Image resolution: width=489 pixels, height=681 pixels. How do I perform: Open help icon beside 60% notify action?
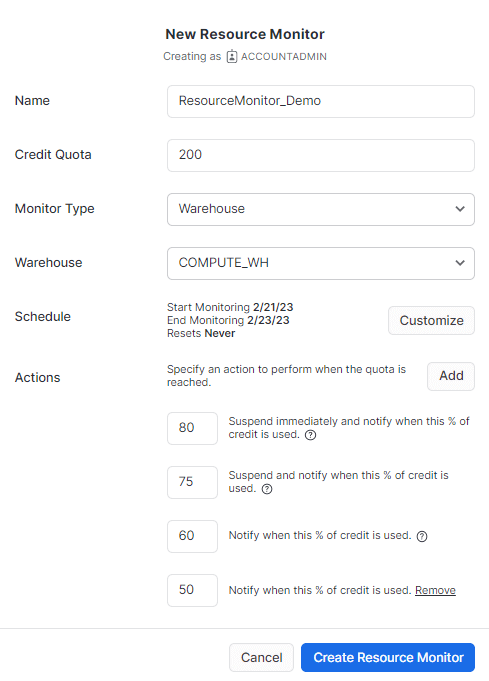422,536
